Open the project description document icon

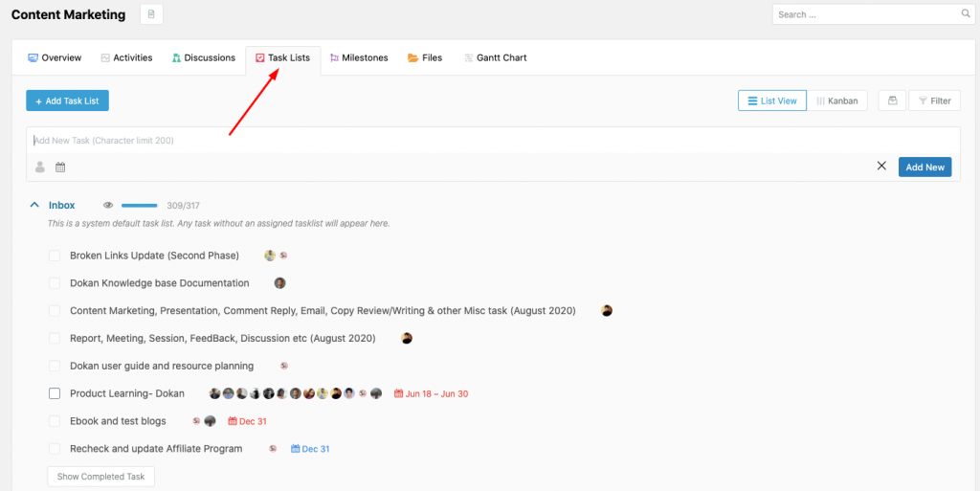point(151,14)
